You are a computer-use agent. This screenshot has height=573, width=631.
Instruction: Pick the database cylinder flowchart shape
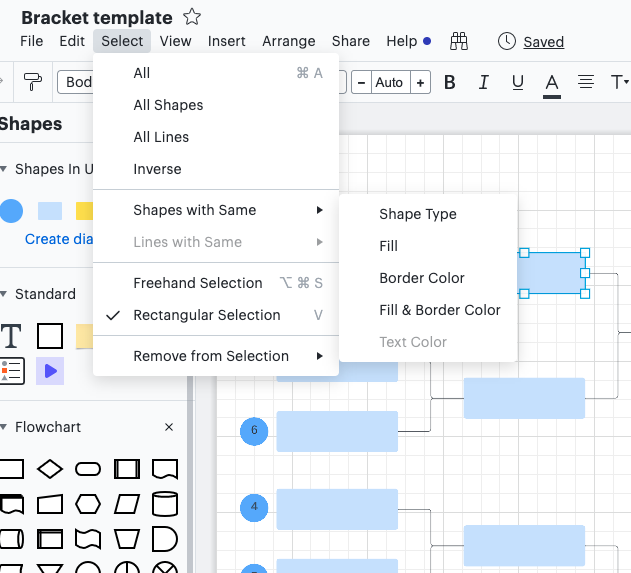tap(164, 502)
